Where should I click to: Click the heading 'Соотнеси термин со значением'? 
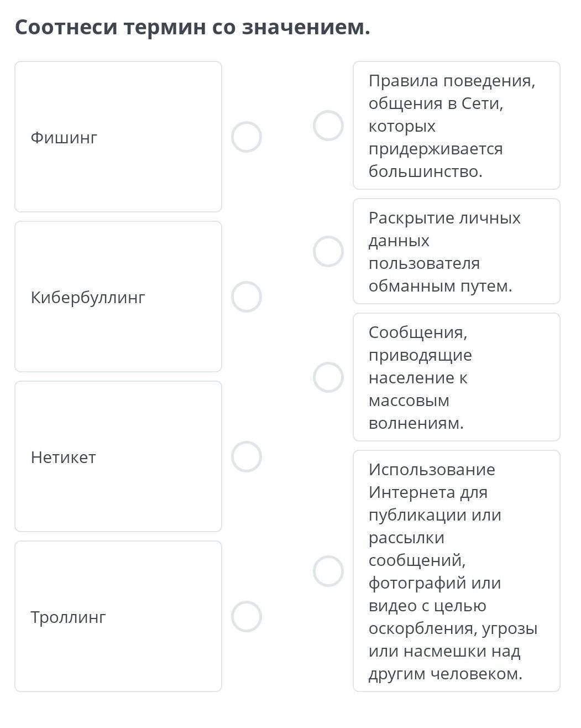tap(192, 27)
